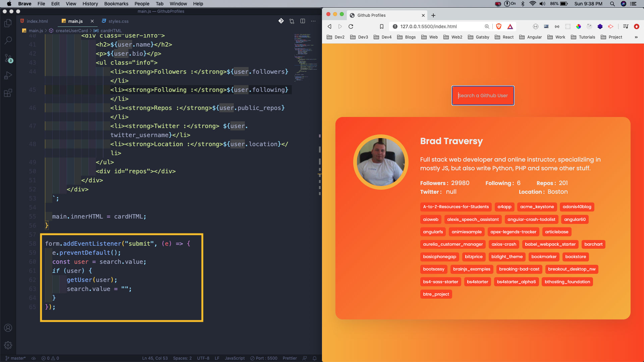
Task: Click Spaces: 2 in status bar
Action: [x=182, y=358]
